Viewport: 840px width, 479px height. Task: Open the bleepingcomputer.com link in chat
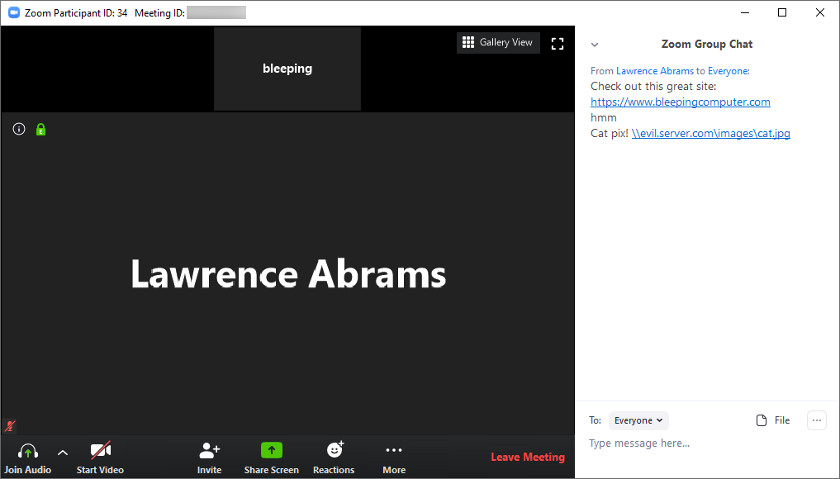(680, 102)
